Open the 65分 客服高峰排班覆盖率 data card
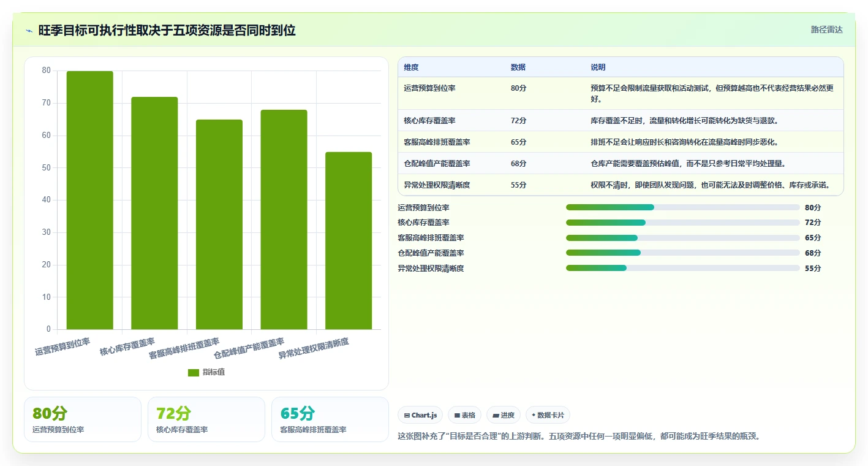The width and height of the screenshot is (868, 466). click(330, 419)
